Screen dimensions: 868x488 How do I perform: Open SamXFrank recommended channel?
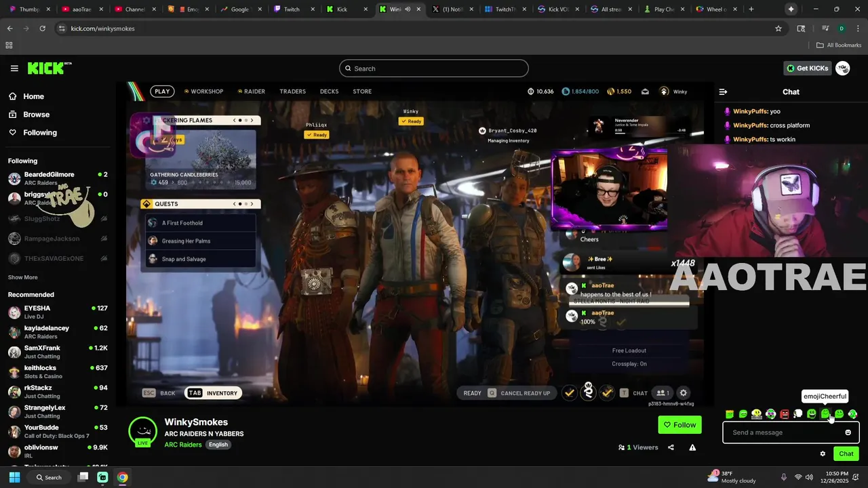pos(58,352)
